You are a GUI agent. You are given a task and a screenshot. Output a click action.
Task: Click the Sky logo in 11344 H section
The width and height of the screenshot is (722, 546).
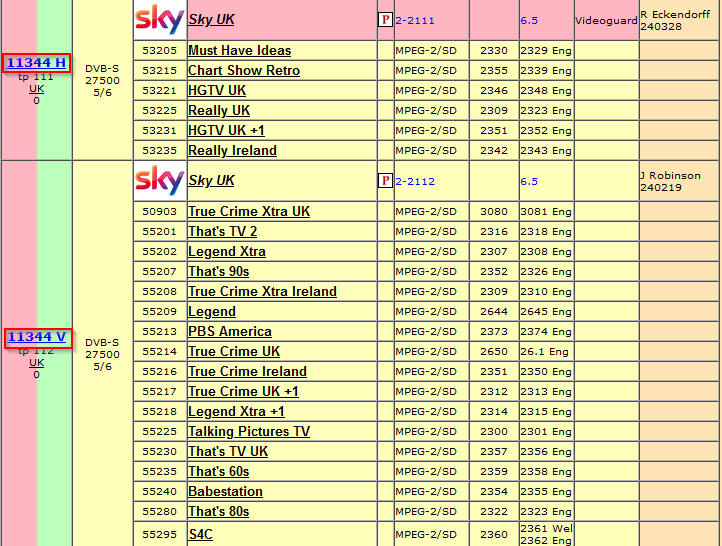tap(160, 19)
